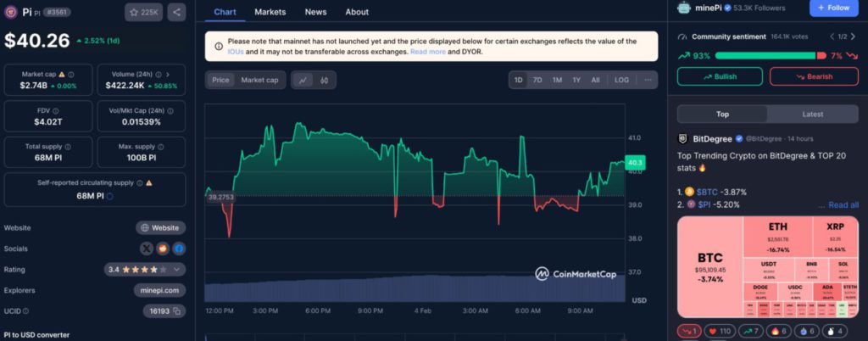868x341 pixels.
Task: Add Pi to watchlist via star button
Action: point(143,12)
